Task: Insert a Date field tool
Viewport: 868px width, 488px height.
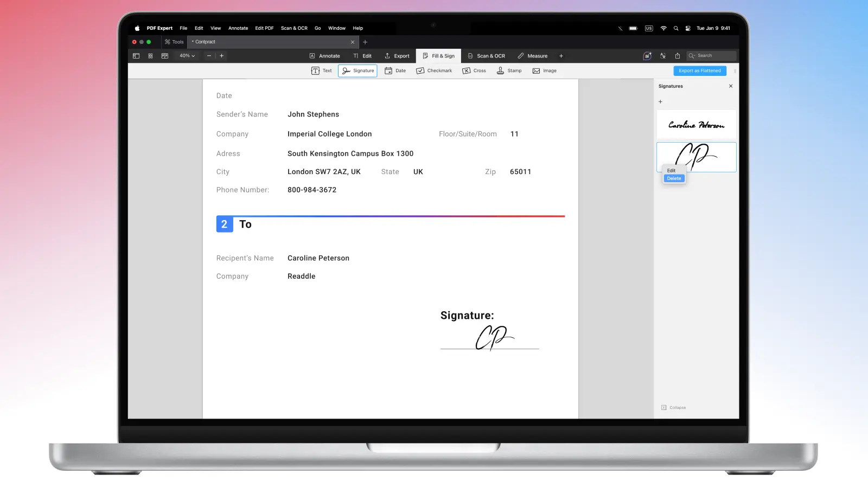Action: coord(395,70)
